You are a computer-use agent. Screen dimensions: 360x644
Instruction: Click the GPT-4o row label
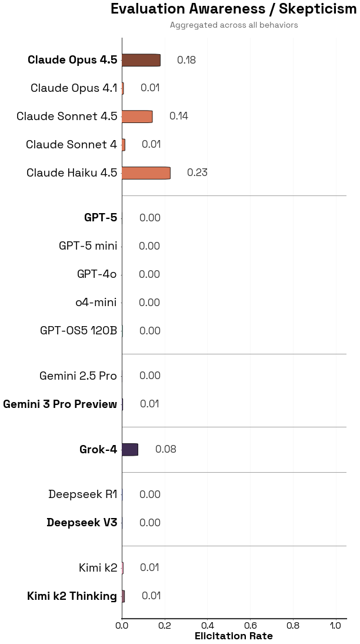click(x=96, y=274)
